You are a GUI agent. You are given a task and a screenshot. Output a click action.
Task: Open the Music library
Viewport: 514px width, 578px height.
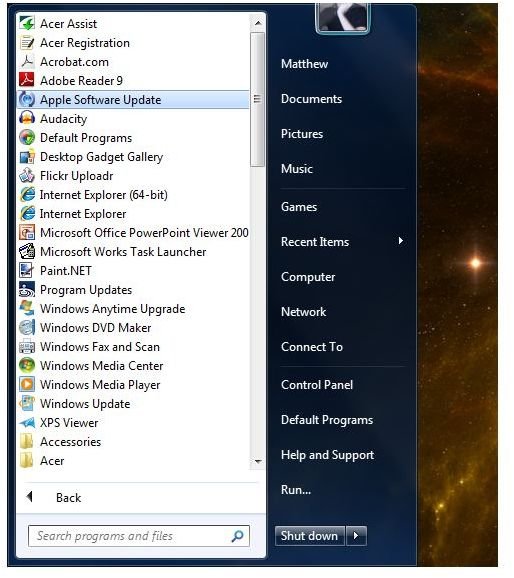296,169
